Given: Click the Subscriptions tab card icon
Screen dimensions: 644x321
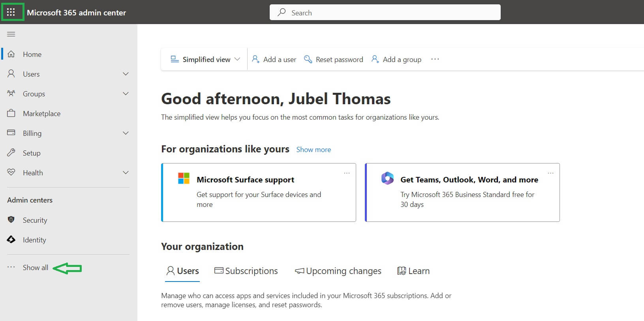Looking at the screenshot, I should click(219, 270).
